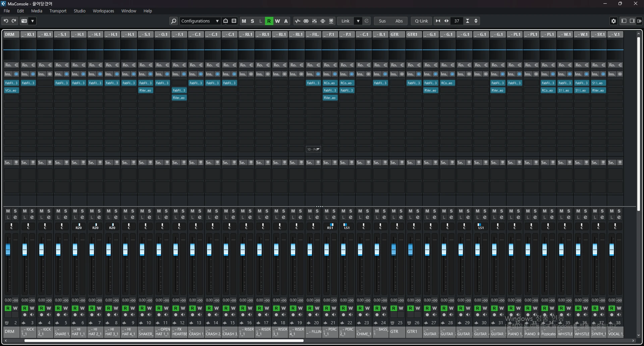Open the MixConsole settings gear
The image size is (644, 346).
pyautogui.click(x=613, y=21)
